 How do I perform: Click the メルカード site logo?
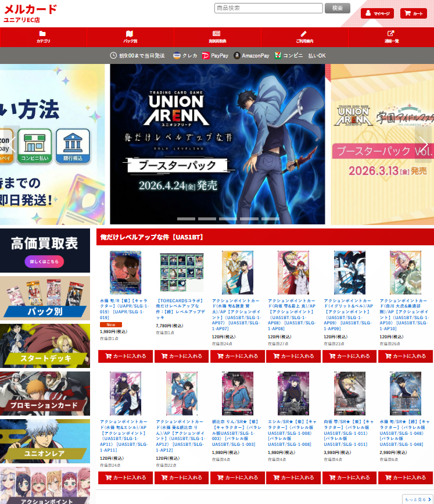30,13
